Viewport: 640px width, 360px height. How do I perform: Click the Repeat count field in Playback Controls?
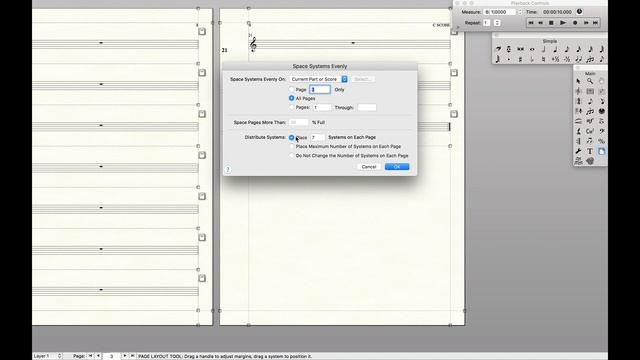pos(487,23)
